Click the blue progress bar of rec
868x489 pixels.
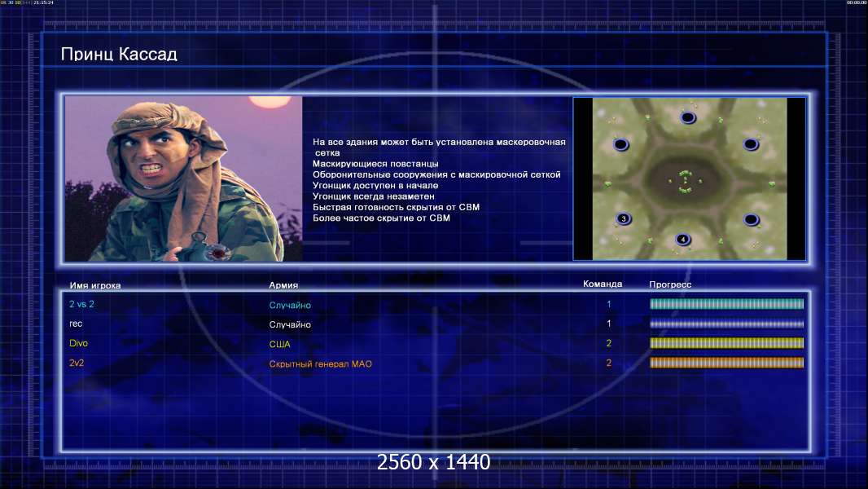pos(726,324)
